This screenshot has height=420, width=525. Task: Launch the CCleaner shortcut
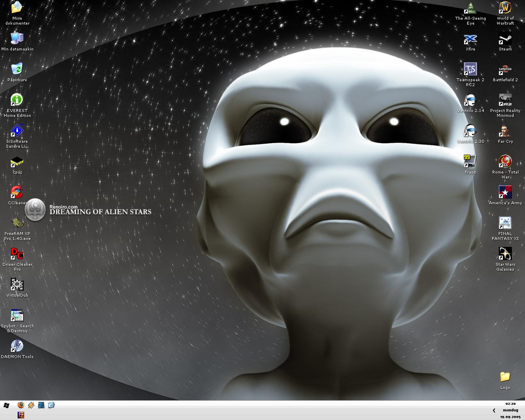tap(17, 192)
